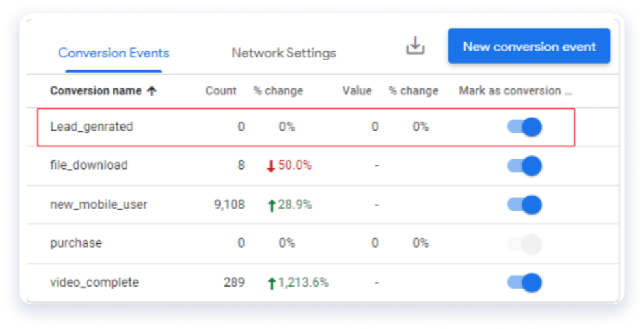Select the new_mobile_user event name
Screen dimensions: 644x329
pyautogui.click(x=99, y=205)
